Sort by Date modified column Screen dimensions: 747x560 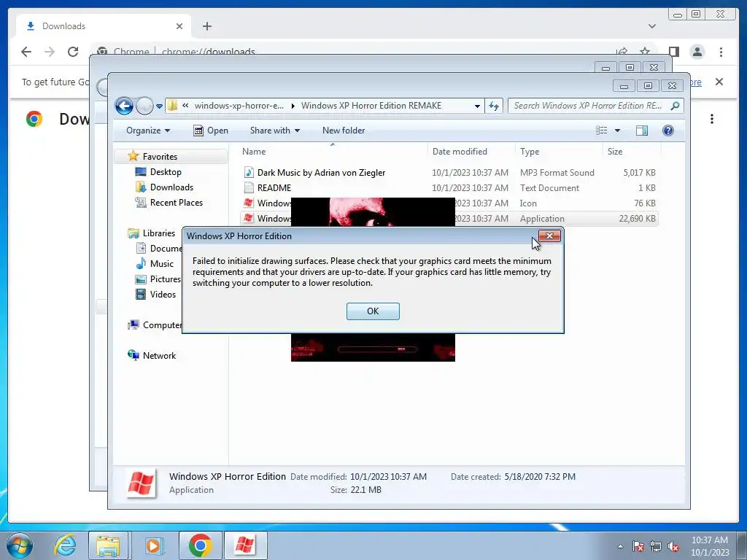[460, 152]
